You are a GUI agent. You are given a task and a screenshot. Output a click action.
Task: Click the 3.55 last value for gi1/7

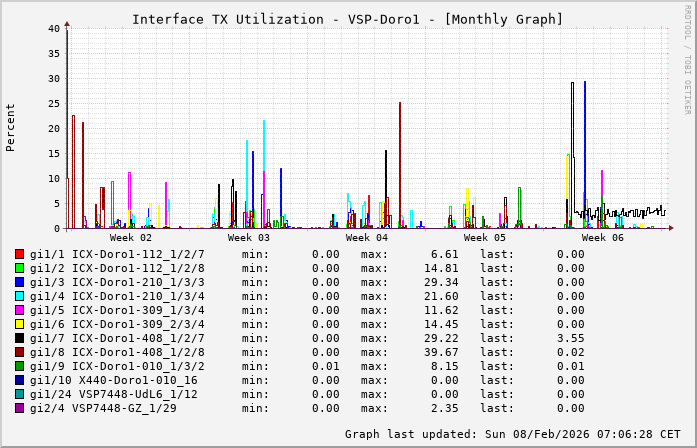(x=570, y=338)
